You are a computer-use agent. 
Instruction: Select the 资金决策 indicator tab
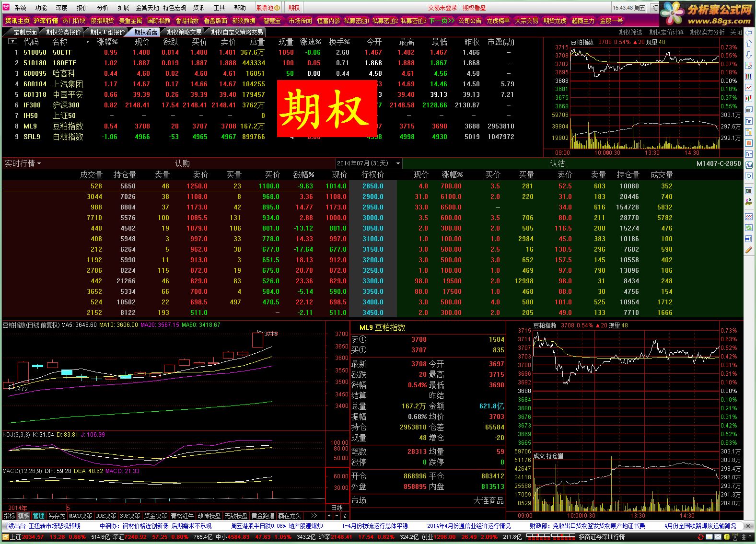155,516
